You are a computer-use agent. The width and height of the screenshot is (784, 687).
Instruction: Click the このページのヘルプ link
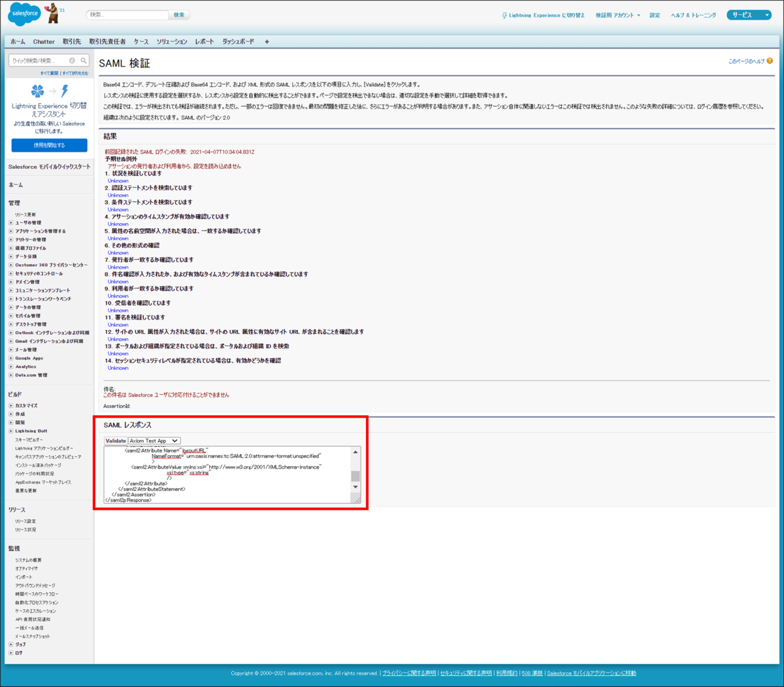coord(746,61)
